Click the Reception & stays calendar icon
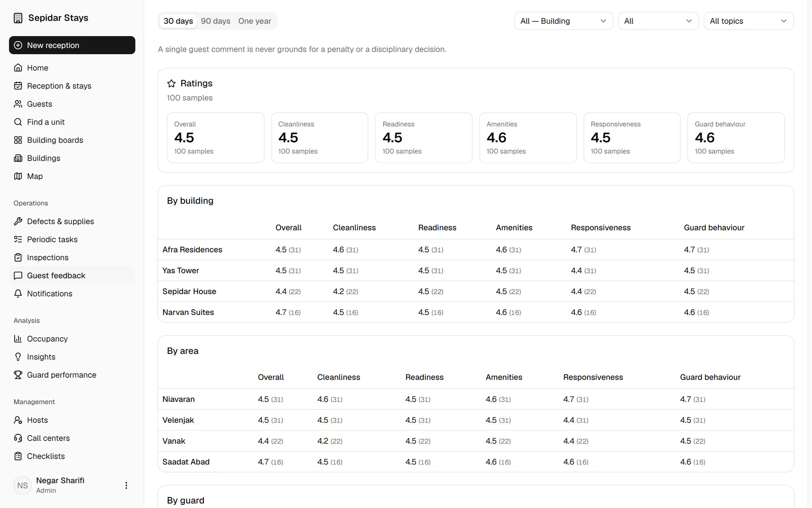 click(18, 86)
